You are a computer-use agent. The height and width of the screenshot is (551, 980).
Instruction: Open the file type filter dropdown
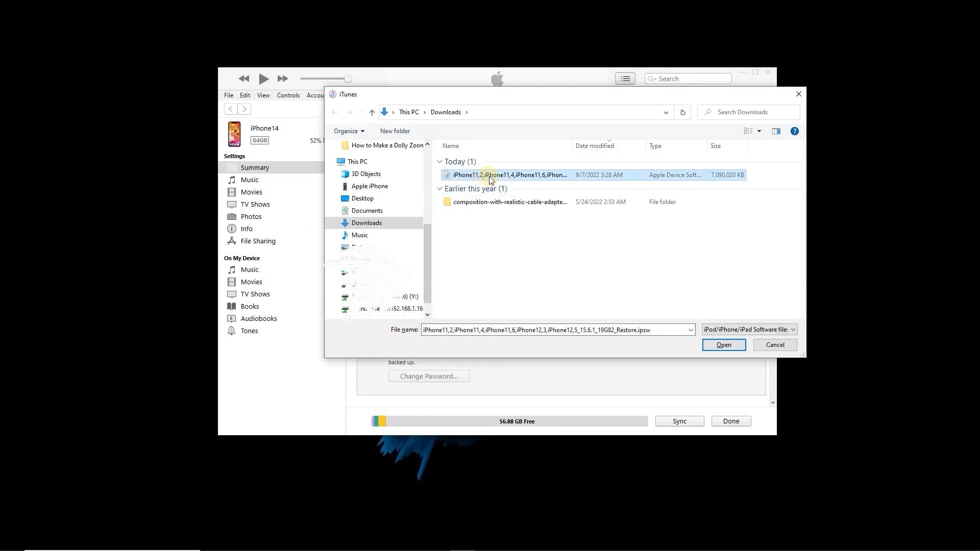pyautogui.click(x=749, y=330)
